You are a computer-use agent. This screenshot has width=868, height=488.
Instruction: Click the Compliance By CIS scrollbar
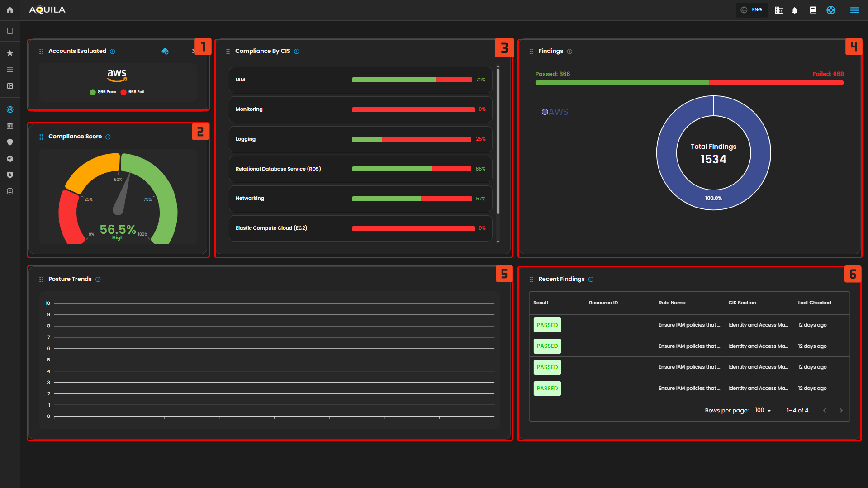point(498,140)
